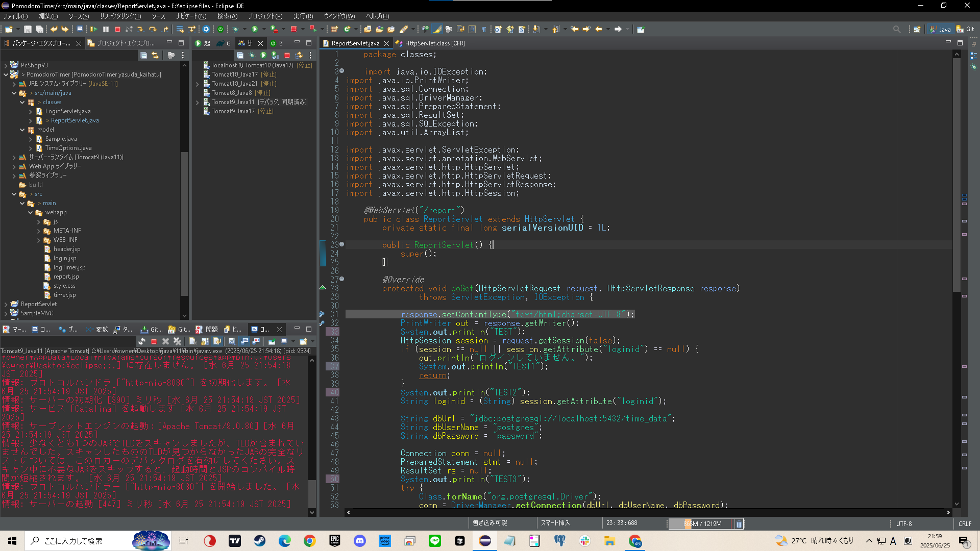Start the server with Servers view play icon
Image resolution: width=980 pixels, height=551 pixels.
pyautogui.click(x=263, y=55)
